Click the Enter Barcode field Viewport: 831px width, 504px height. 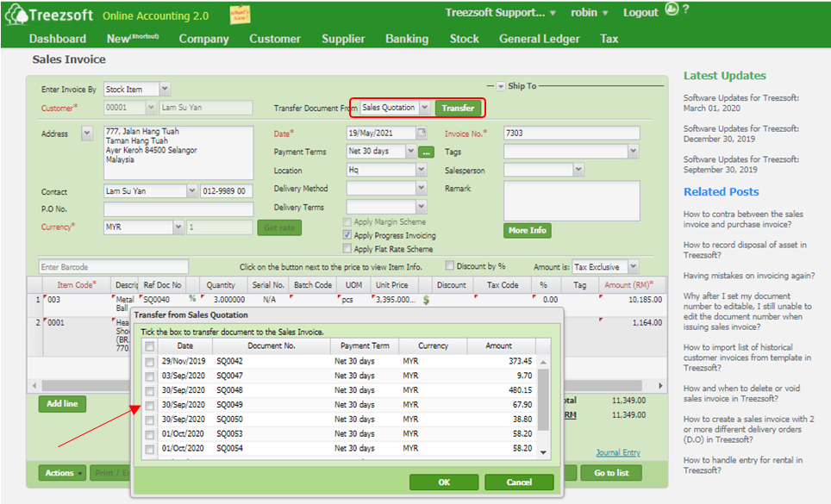[114, 267]
